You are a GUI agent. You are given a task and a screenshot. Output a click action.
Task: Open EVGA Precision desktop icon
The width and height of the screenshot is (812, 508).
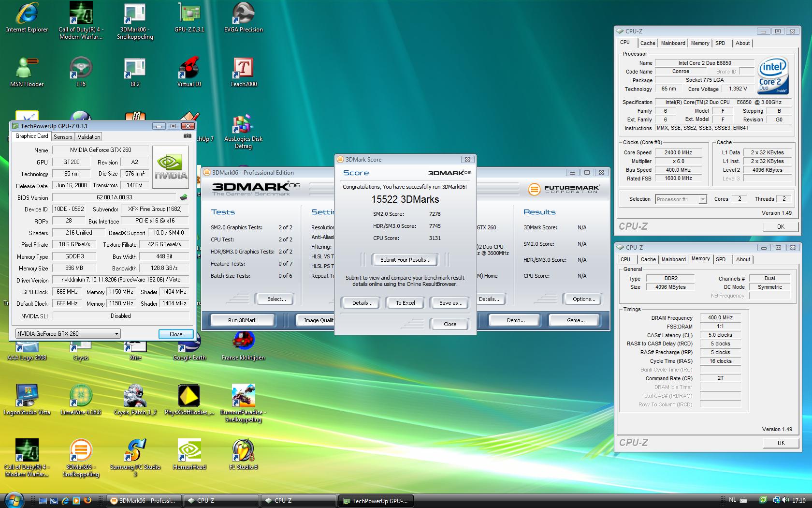[243, 17]
